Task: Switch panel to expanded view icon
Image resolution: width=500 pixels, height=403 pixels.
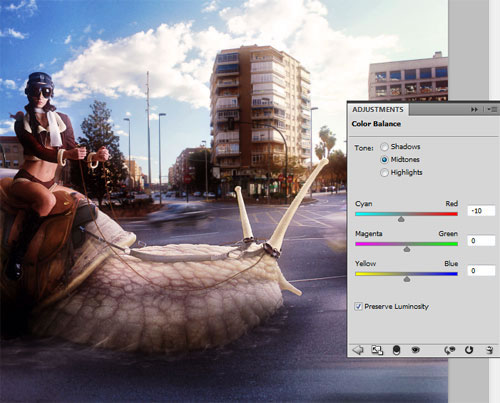Action: click(x=377, y=350)
